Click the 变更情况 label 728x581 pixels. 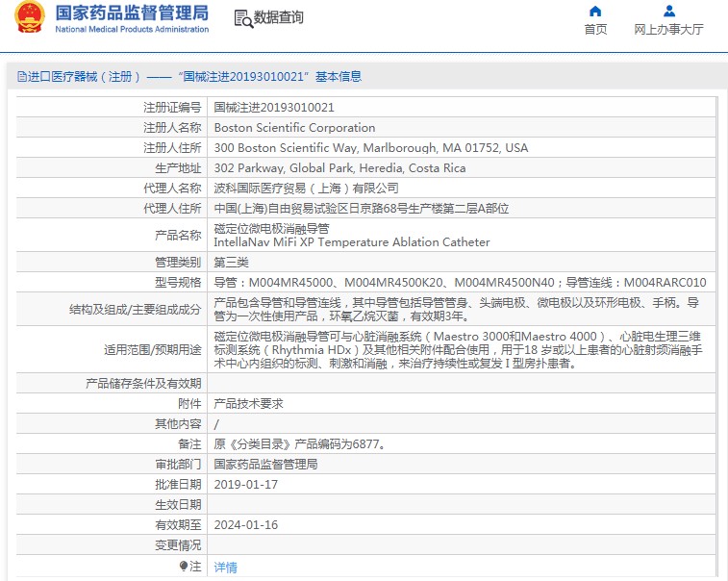pos(178,545)
